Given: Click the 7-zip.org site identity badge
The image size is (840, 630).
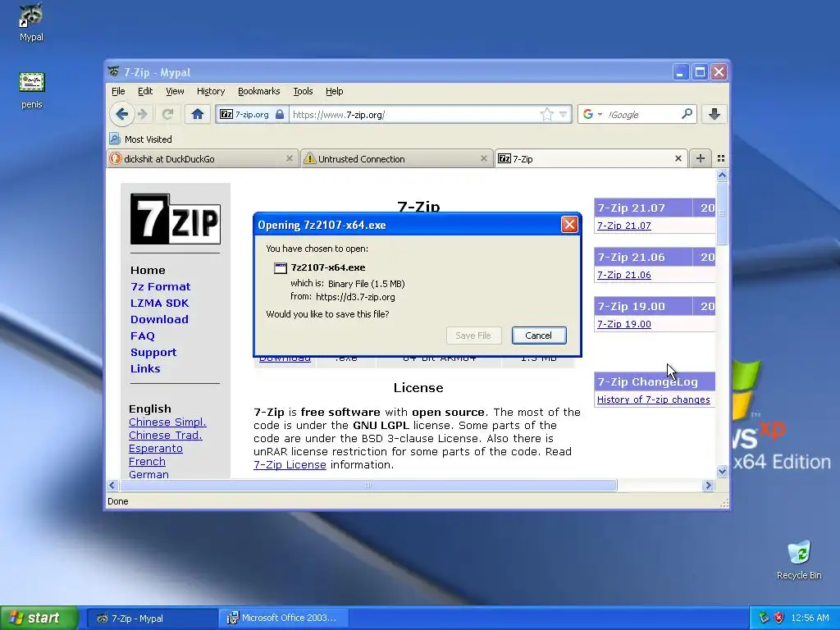Looking at the screenshot, I should [252, 114].
